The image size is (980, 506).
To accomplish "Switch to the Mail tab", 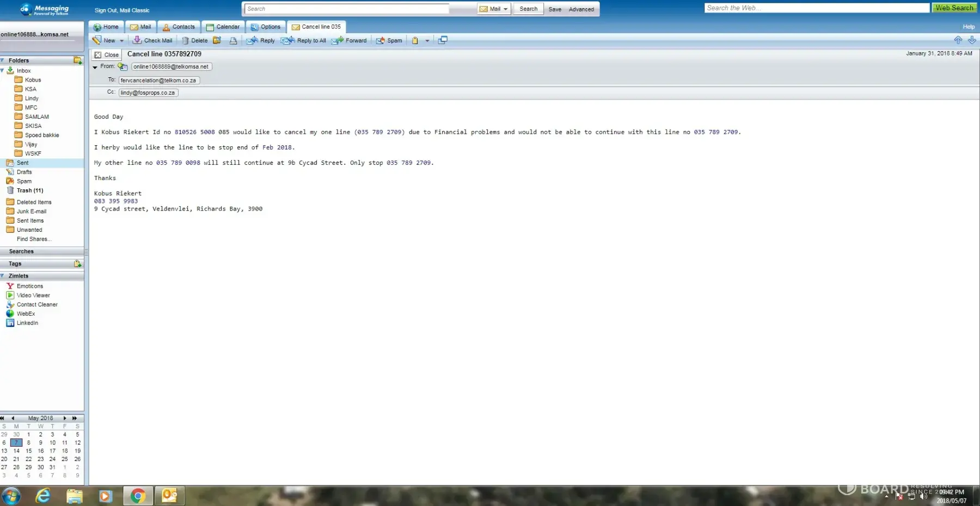I will [x=140, y=27].
